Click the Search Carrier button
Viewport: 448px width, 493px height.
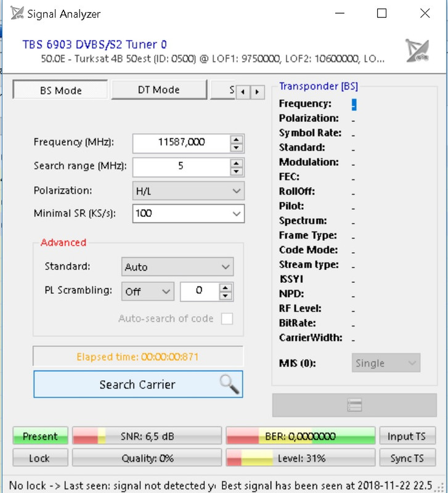[x=138, y=384]
